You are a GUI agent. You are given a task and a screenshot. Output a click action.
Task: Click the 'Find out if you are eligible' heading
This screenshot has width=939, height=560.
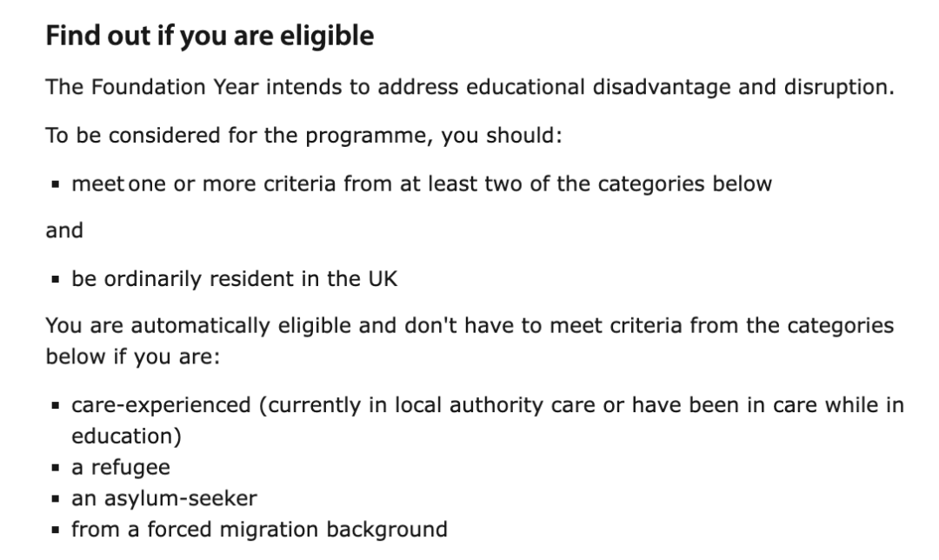click(x=210, y=36)
